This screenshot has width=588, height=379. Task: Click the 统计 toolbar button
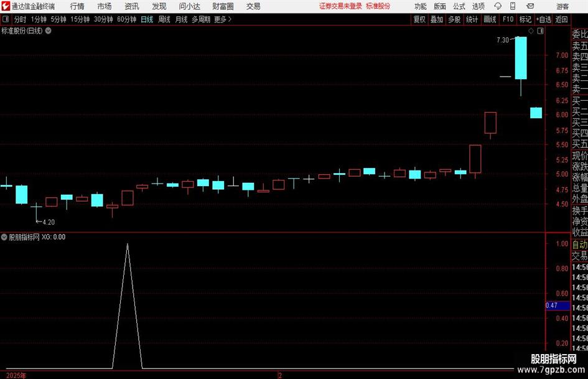472,19
